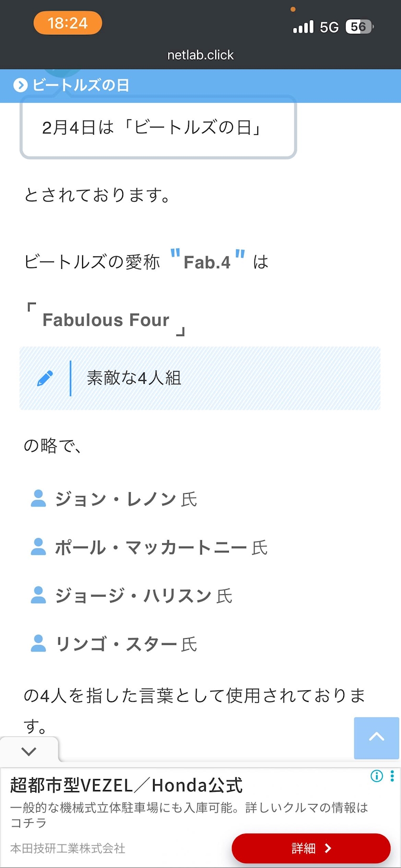
Task: Tap the red 詳細 button
Action: point(311,848)
